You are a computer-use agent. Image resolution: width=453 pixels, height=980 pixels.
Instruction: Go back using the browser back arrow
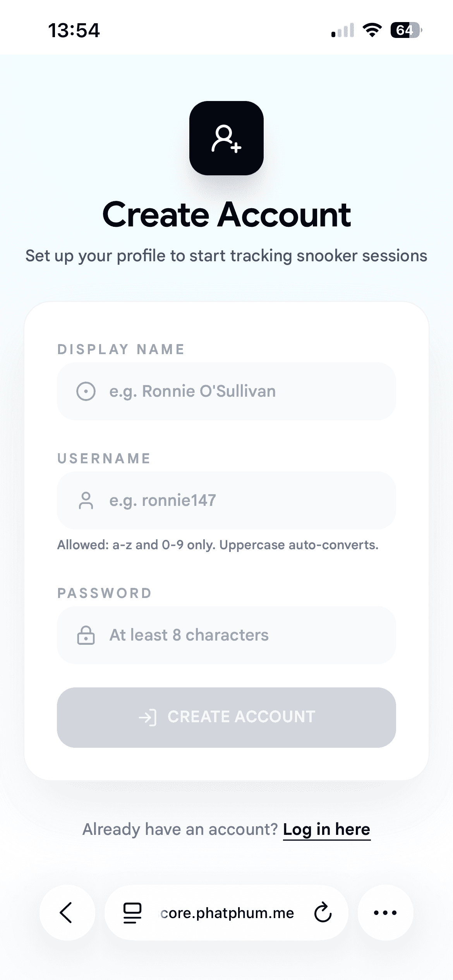pyautogui.click(x=67, y=913)
